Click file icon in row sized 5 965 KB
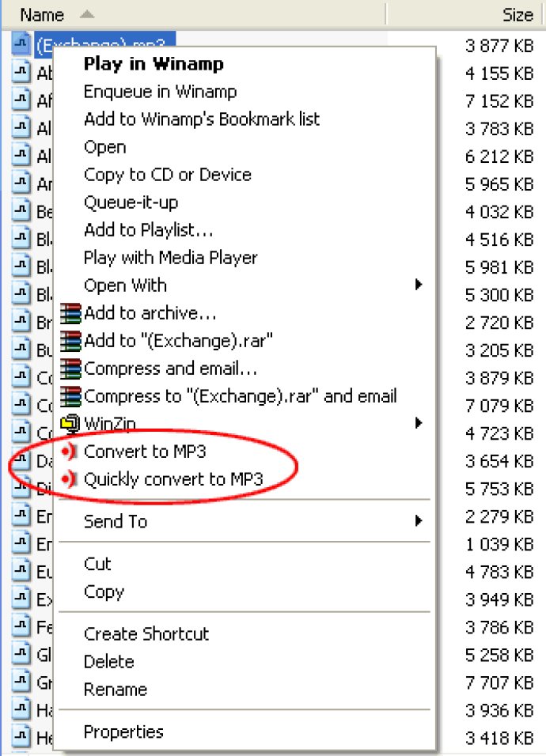 coord(21,183)
